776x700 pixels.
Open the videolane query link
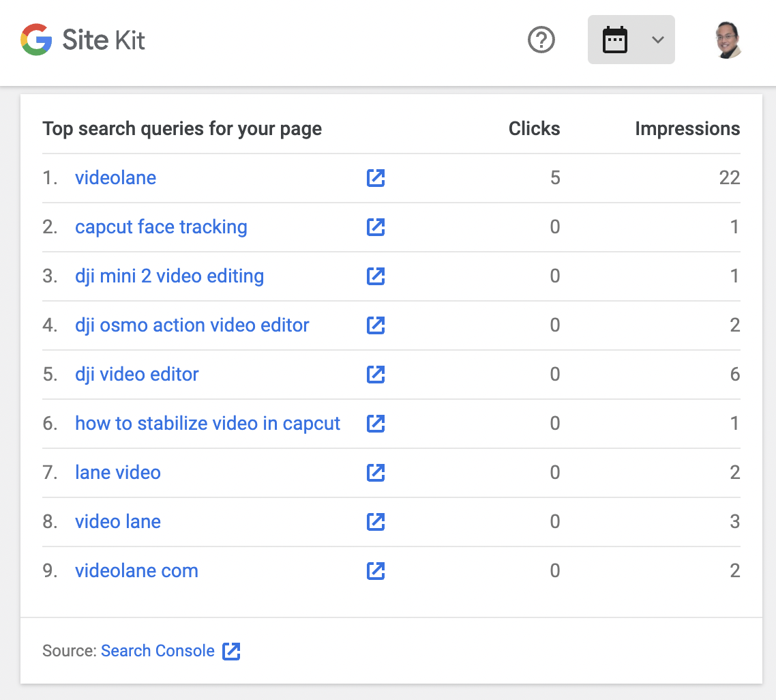[x=115, y=177]
